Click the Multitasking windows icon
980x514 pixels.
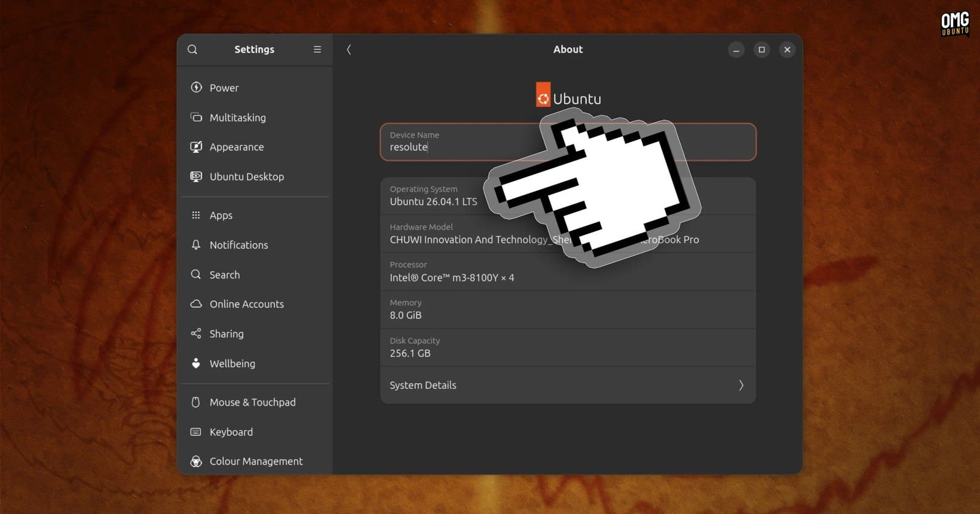(x=196, y=117)
